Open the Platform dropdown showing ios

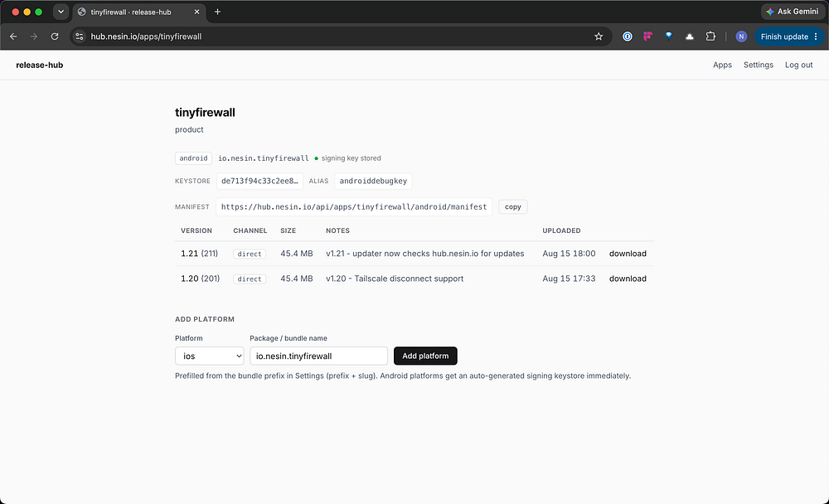210,356
